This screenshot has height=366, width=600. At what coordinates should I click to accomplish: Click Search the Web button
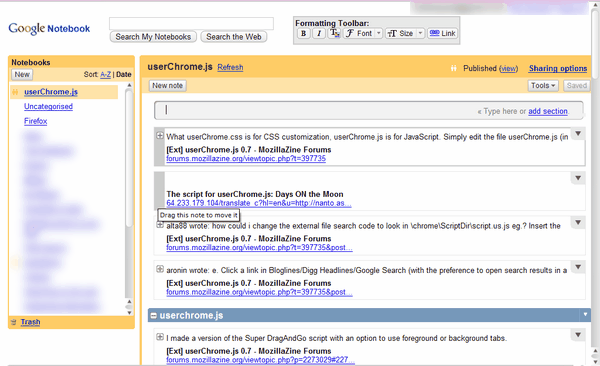click(234, 37)
